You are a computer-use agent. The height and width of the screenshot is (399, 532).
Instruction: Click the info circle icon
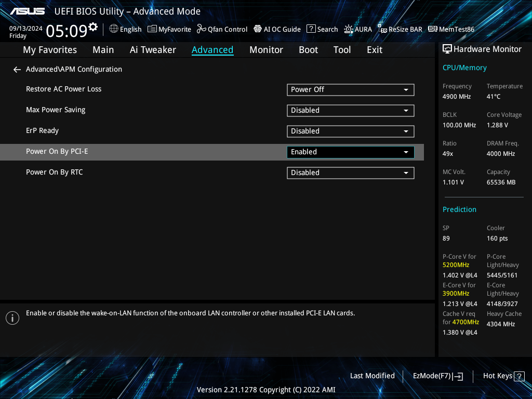[x=12, y=318]
